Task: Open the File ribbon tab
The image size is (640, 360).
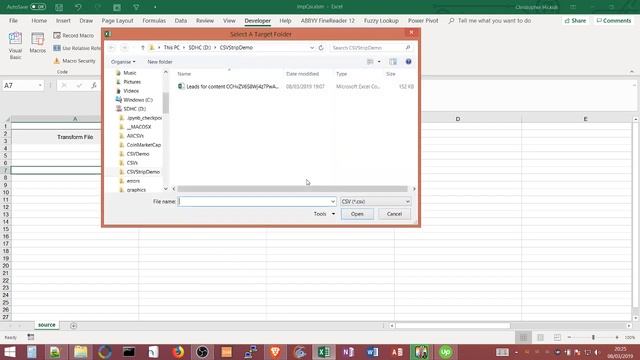Action: (13, 20)
